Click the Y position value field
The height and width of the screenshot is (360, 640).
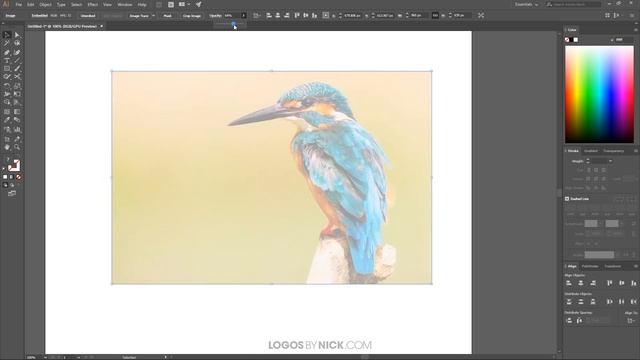385,16
